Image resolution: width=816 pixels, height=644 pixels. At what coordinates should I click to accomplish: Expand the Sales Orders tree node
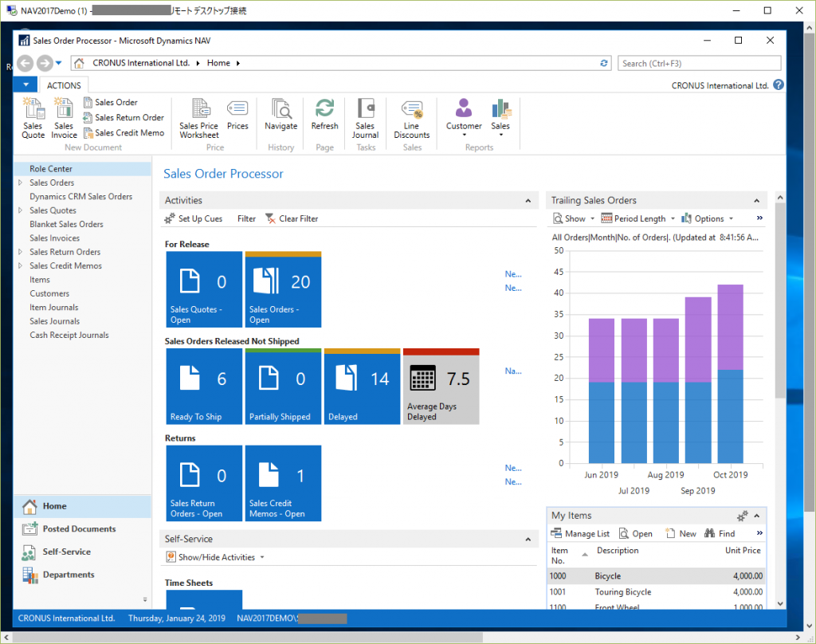point(20,183)
